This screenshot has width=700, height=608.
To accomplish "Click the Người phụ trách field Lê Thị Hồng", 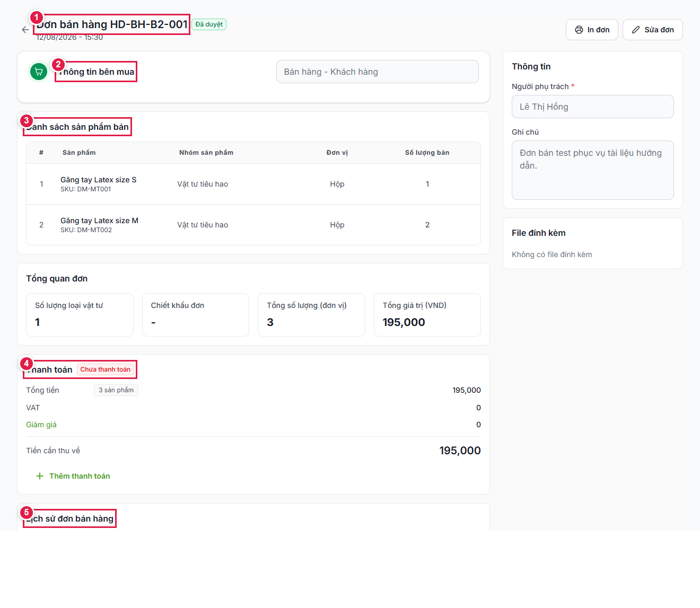I will tap(593, 107).
